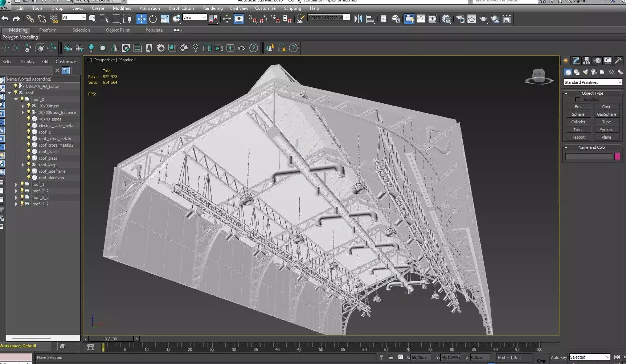Screen dimensions: 626x364
Task: Click the pink object color swatch
Action: coord(617,156)
